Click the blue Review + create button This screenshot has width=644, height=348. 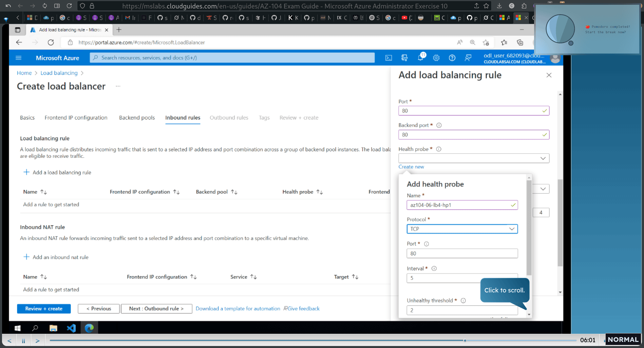44,309
